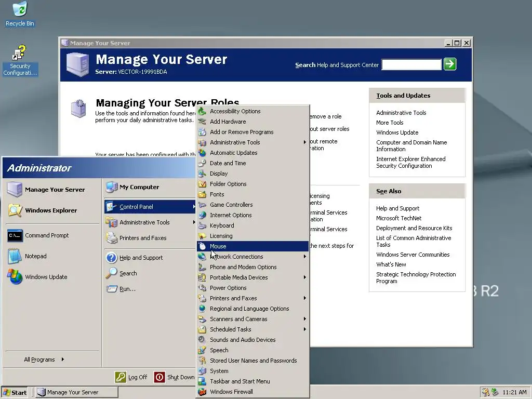Click Manage Your Server taskbar button

pos(77,392)
